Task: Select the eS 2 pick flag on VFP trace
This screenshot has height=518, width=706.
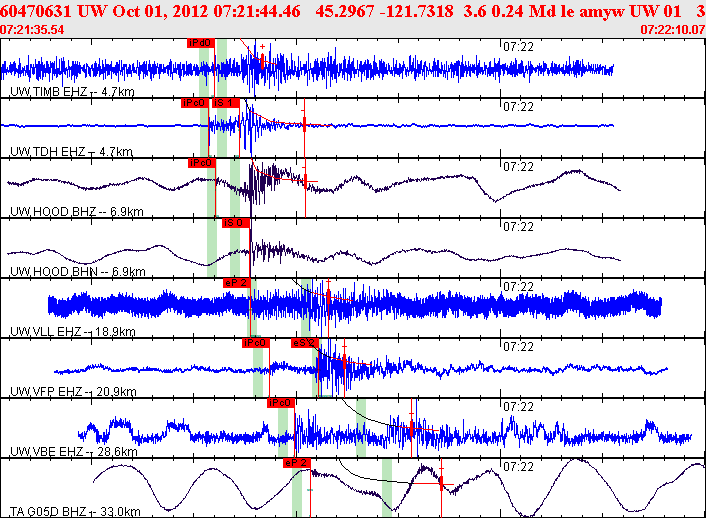Action: coord(304,343)
